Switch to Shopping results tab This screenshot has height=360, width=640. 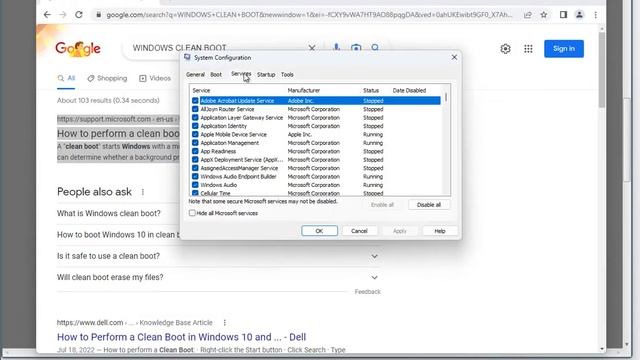pos(107,78)
